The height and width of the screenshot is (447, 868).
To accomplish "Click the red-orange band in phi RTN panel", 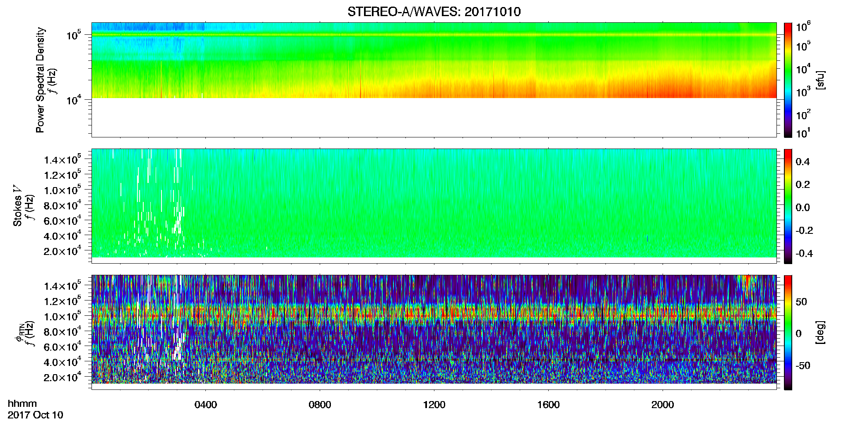I will (434, 313).
